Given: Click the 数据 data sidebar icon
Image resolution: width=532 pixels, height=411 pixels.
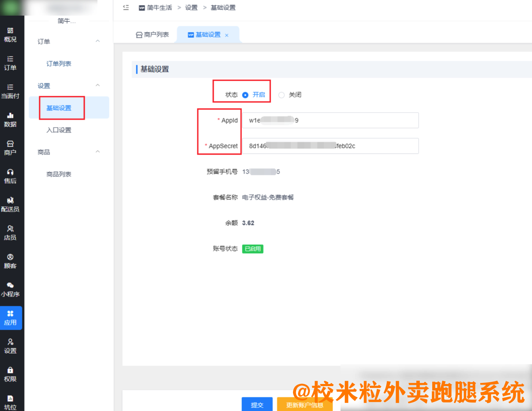Looking at the screenshot, I should (11, 119).
